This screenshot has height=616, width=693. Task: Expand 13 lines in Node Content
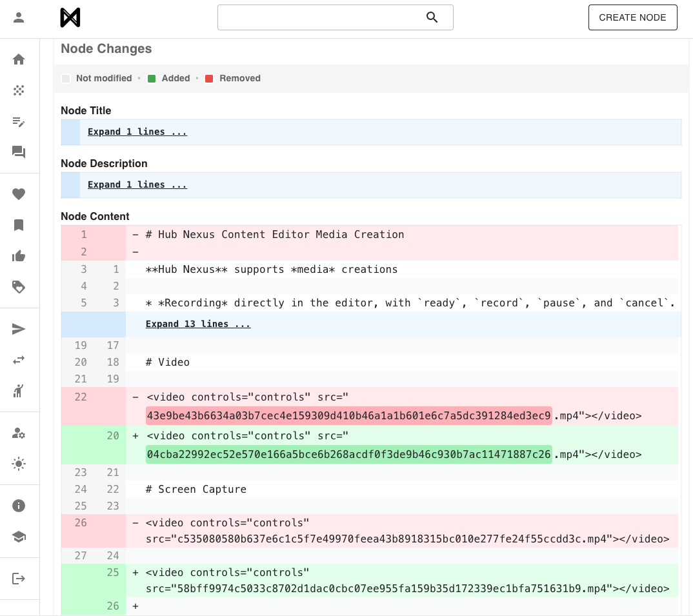(x=198, y=324)
